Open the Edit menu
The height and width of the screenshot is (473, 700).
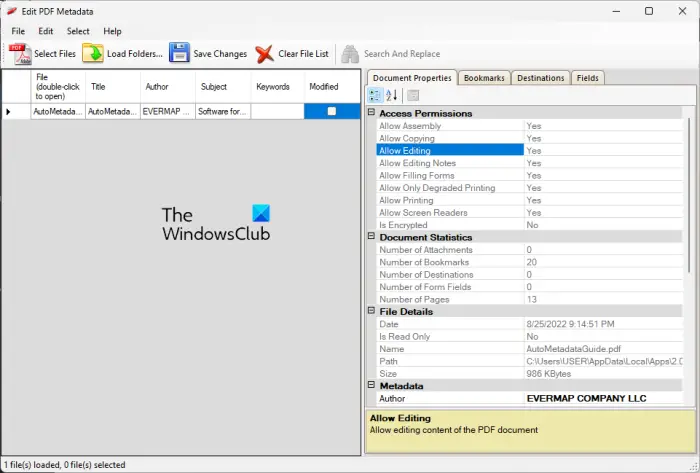[46, 31]
